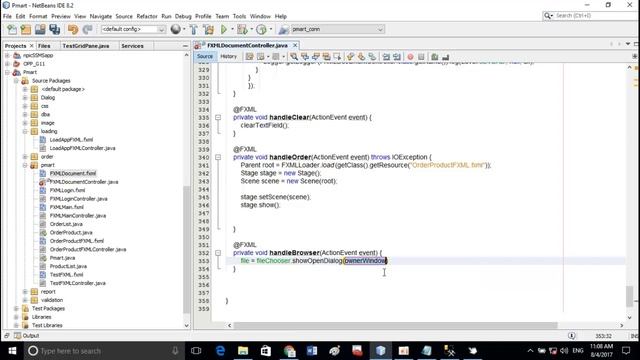Click the Toggle Bookmark icon
Image resolution: width=640 pixels, height=360 pixels.
click(x=372, y=57)
